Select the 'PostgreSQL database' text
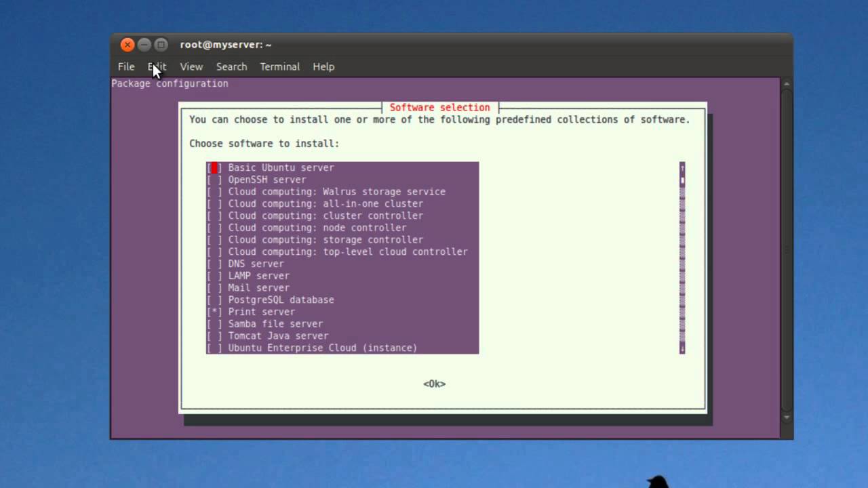The image size is (868, 488). coord(281,300)
